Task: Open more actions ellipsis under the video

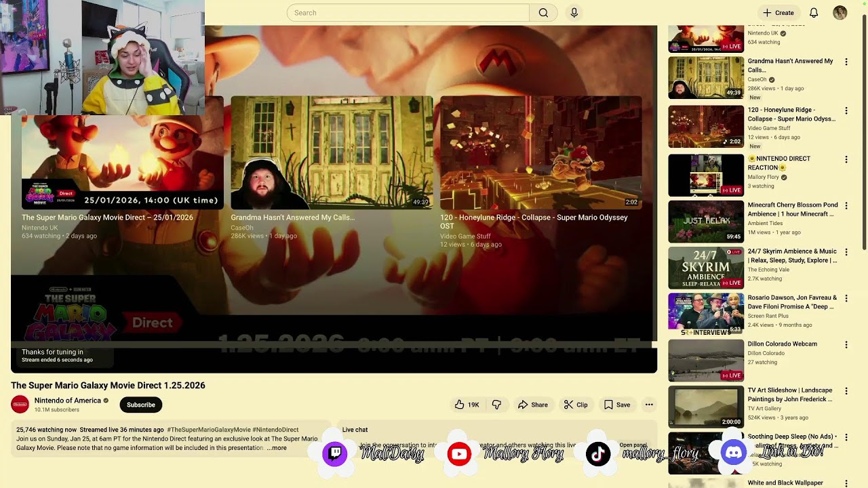Action: coord(649,405)
